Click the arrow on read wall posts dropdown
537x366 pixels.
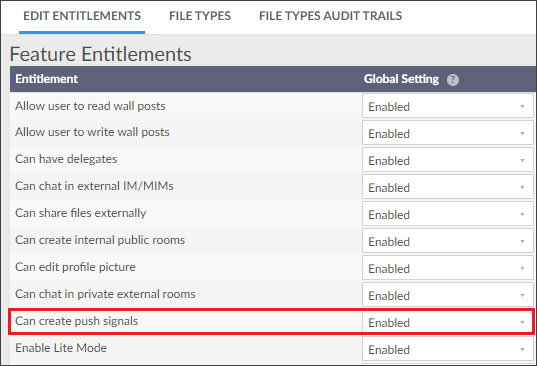pos(522,106)
